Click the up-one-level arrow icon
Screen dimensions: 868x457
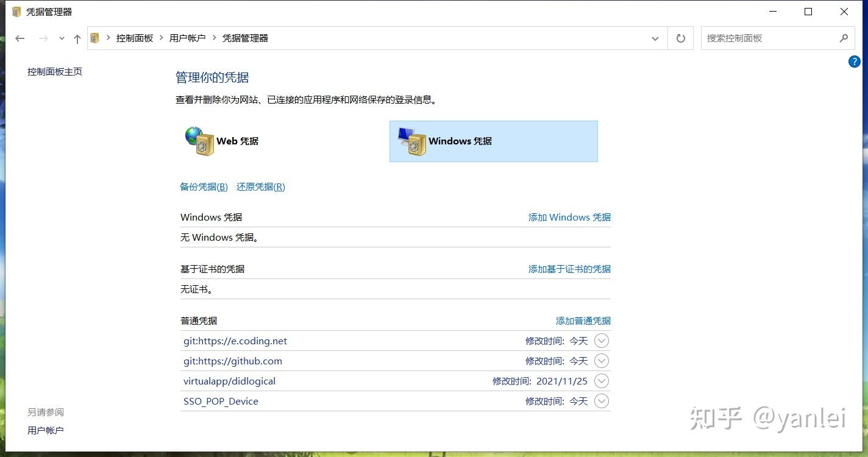click(x=76, y=38)
